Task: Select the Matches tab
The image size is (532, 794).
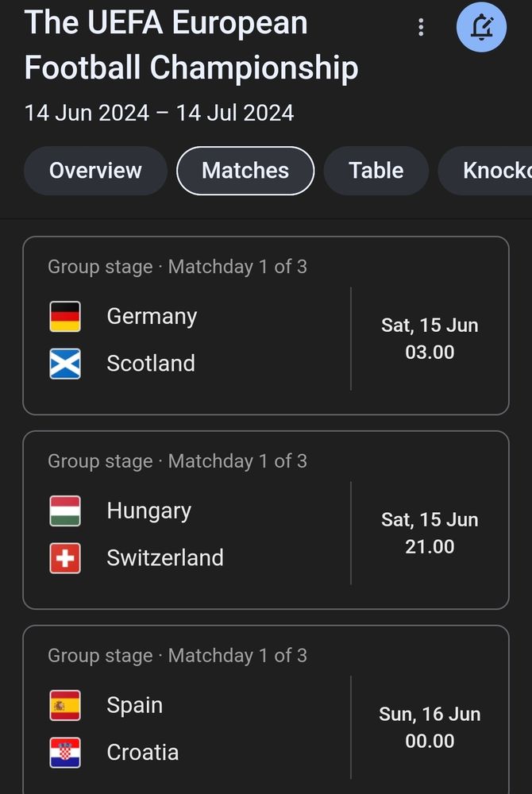Action: click(x=245, y=171)
